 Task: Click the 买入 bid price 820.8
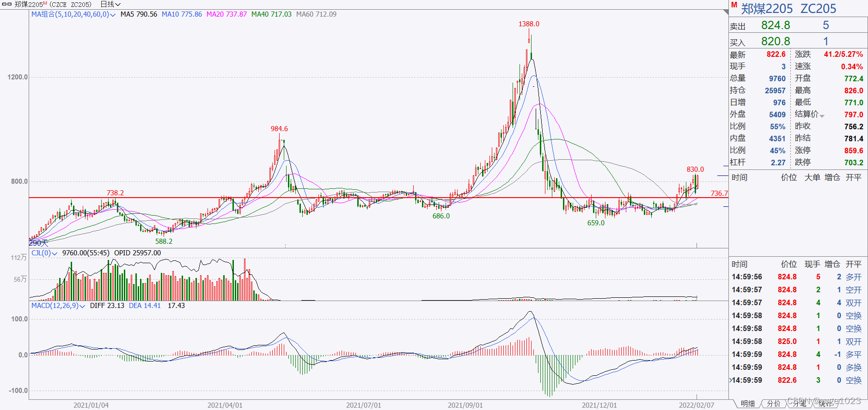[776, 41]
